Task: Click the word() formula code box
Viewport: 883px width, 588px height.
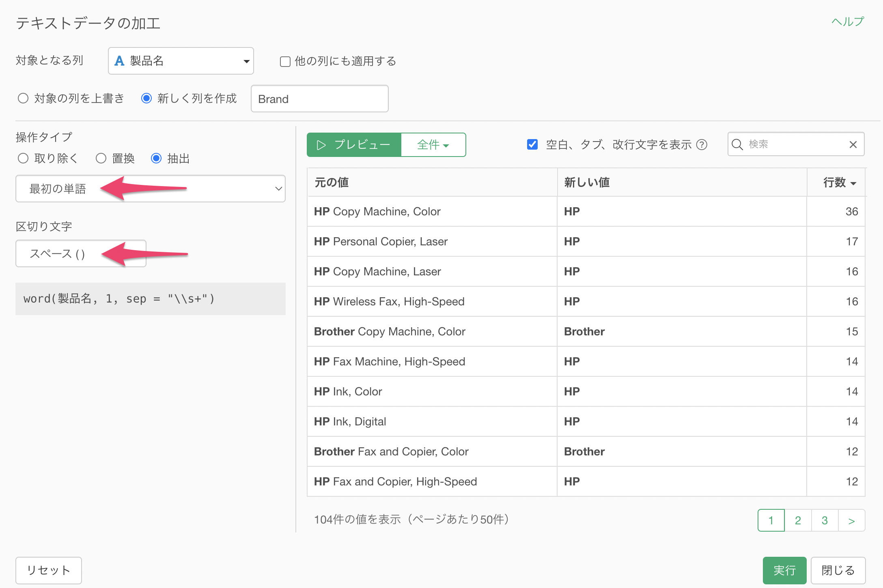Action: tap(151, 299)
